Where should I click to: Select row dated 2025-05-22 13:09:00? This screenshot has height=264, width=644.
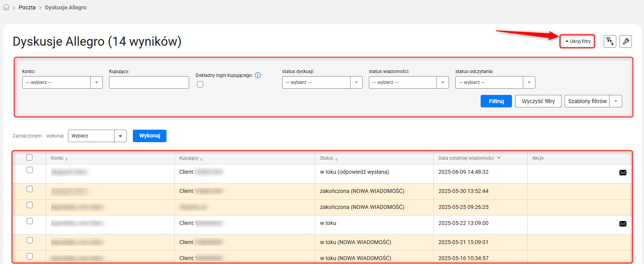point(30,221)
